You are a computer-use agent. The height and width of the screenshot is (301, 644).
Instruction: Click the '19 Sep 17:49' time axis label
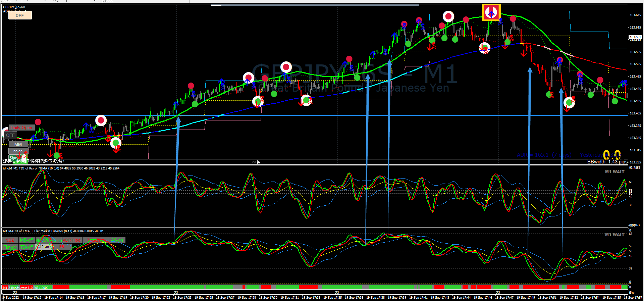(526, 298)
